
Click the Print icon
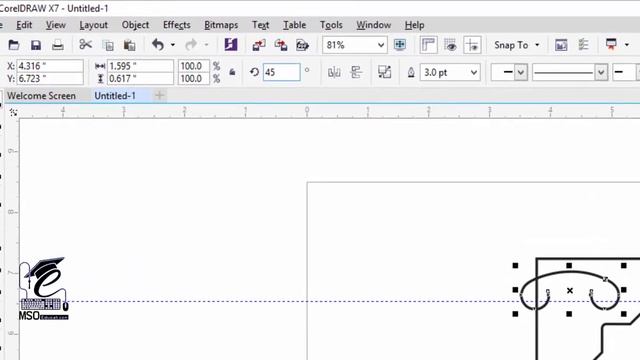(58, 45)
